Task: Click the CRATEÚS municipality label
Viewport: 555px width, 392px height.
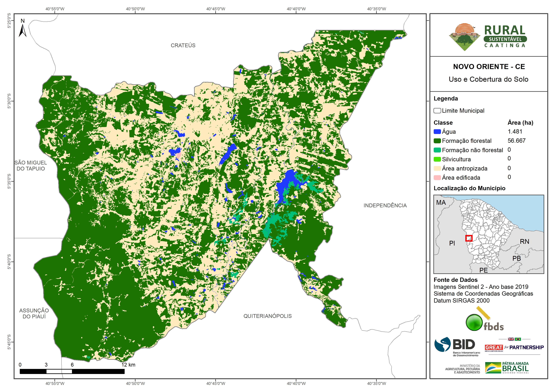Action: tap(183, 45)
